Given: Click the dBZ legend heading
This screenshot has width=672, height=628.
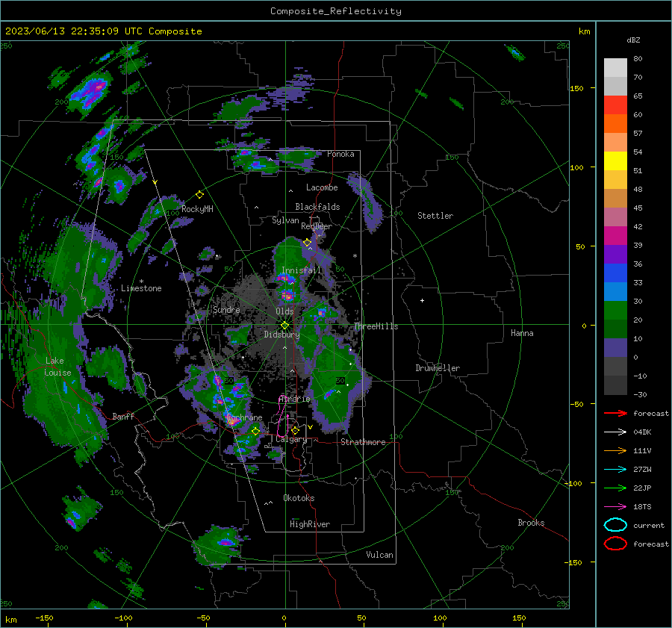Looking at the screenshot, I should (633, 40).
